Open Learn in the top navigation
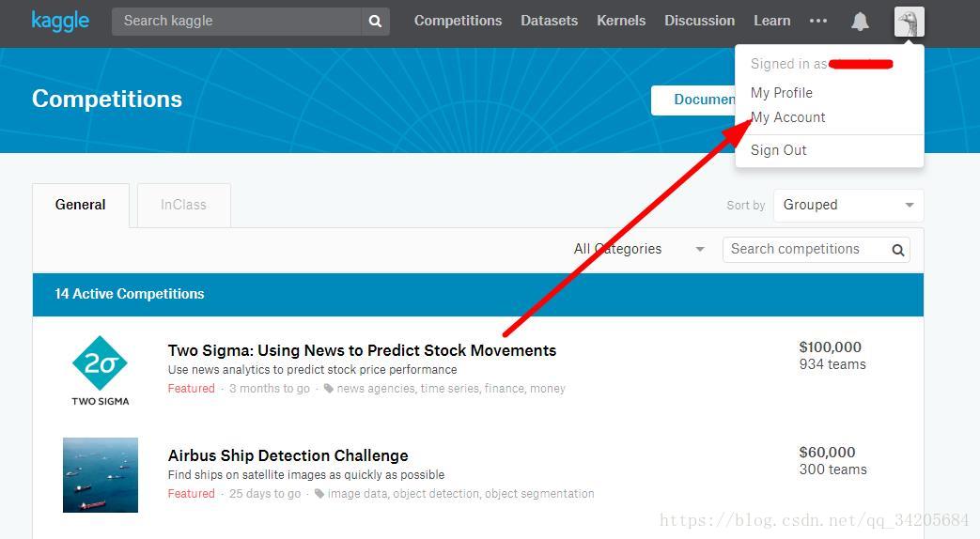This screenshot has width=980, height=539. pyautogui.click(x=771, y=21)
